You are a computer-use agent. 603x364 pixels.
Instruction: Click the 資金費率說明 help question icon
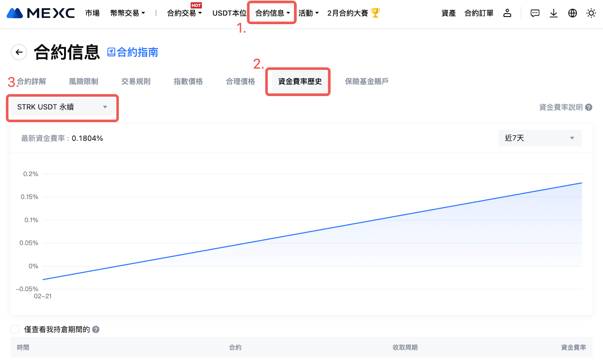click(589, 107)
